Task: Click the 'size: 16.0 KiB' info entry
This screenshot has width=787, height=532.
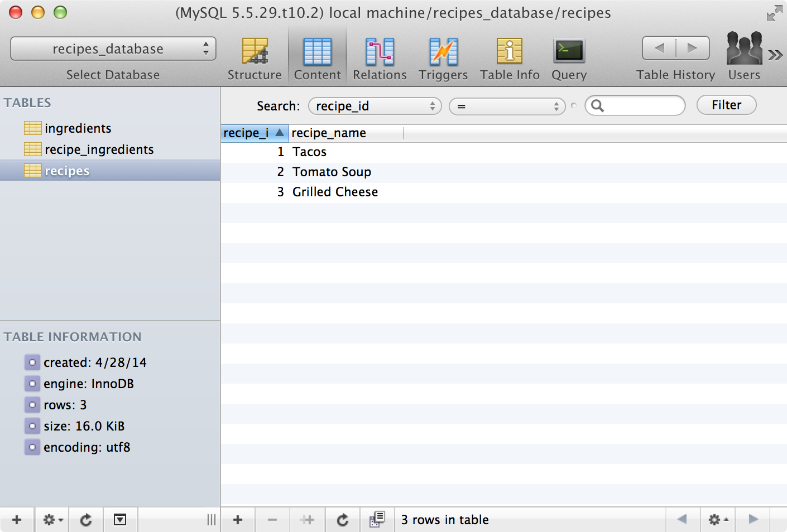Action: [84, 426]
